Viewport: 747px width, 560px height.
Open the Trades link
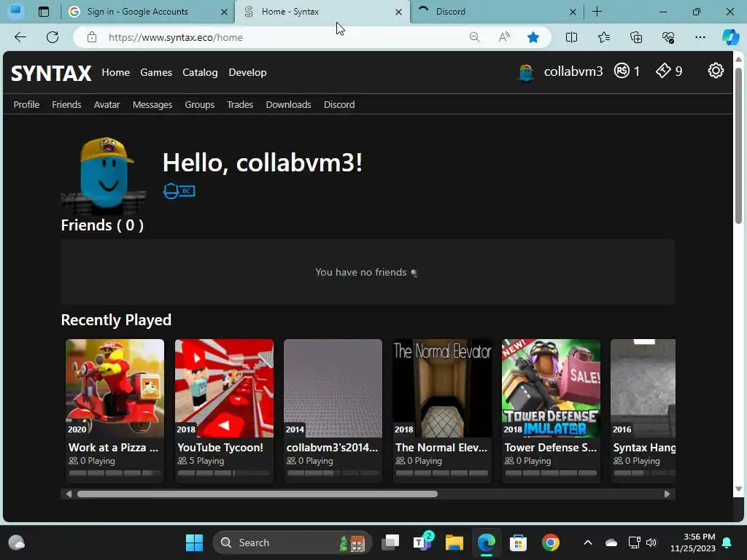[x=239, y=105]
